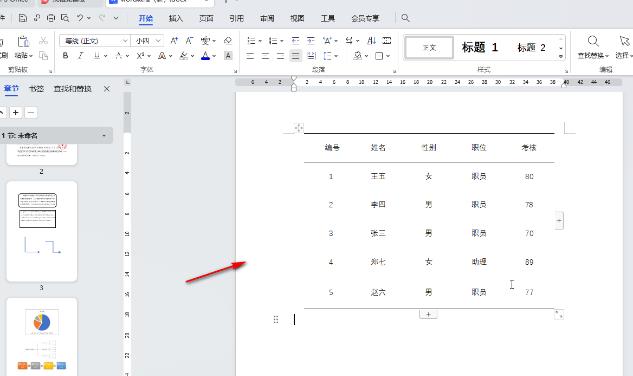
Task: Click the Sort A-Z icon in paragraph group
Action: click(x=371, y=40)
